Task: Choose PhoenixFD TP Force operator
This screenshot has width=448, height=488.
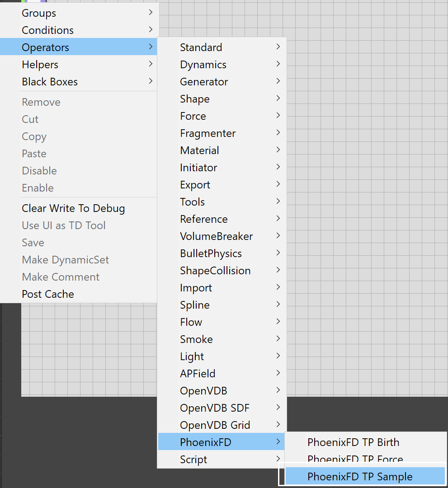Action: pos(365,458)
